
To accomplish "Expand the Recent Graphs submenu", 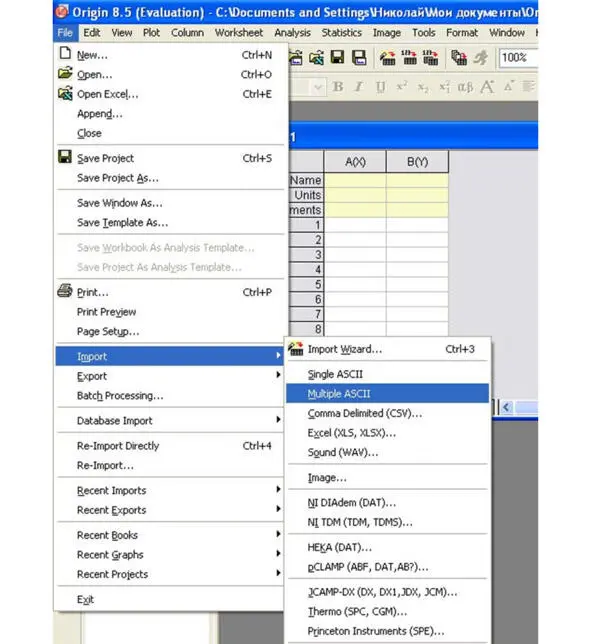I will pos(170,554).
